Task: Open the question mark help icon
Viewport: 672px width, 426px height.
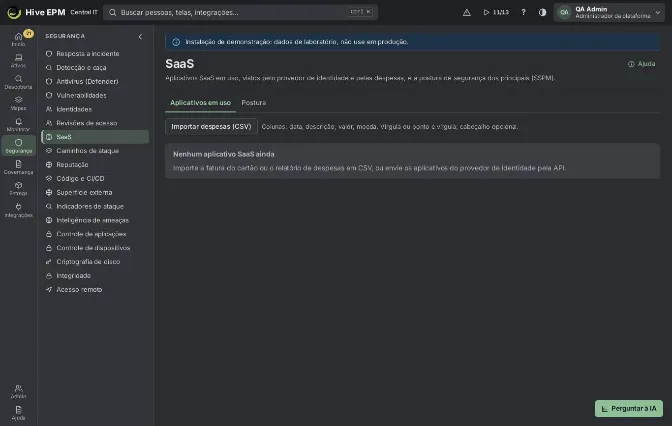Action: (x=523, y=12)
